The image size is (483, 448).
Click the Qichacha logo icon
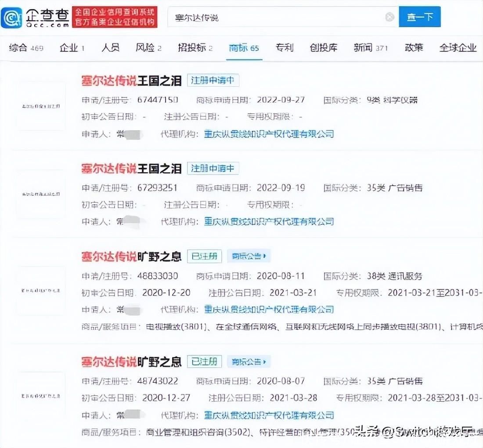click(11, 18)
